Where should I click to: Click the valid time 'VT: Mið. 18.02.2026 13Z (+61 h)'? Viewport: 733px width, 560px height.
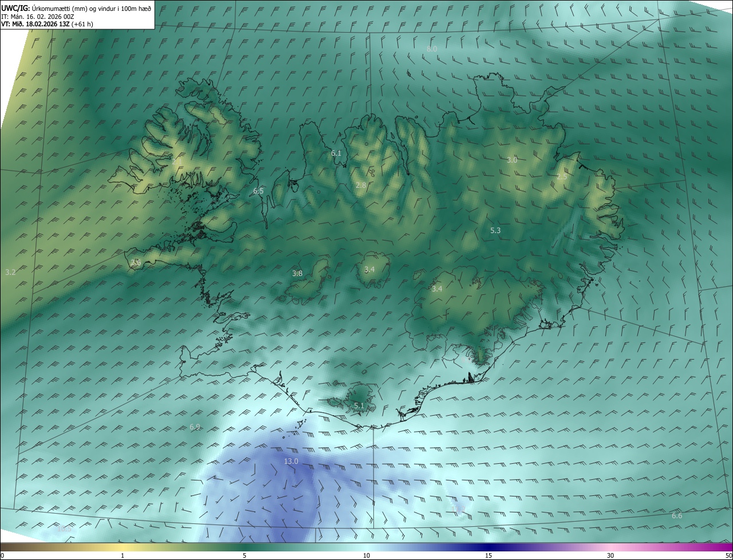click(x=48, y=24)
